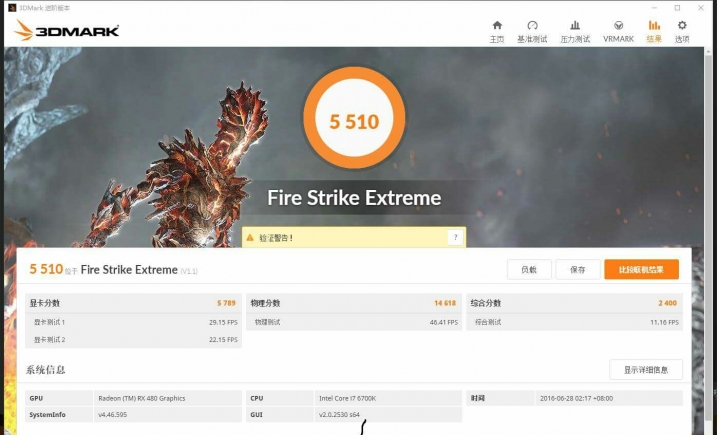Click the graphics score value 5 789
This screenshot has width=720, height=435.
226,303
